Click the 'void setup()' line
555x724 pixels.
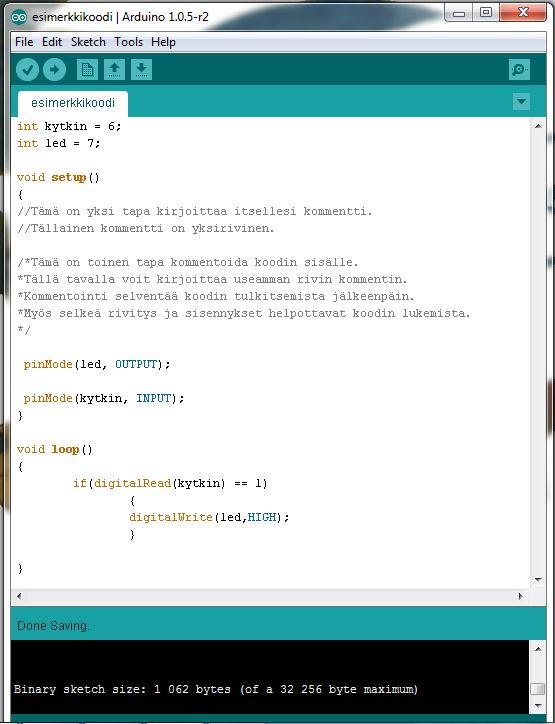[58, 177]
